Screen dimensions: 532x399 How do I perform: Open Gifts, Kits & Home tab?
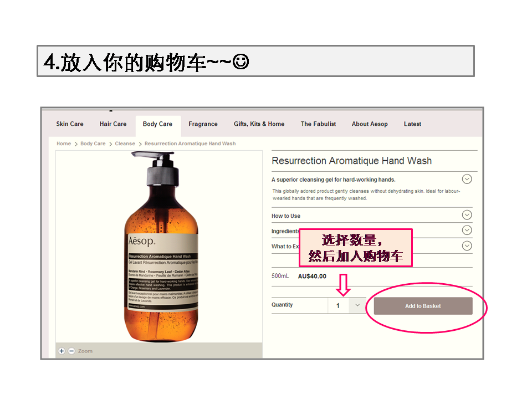(259, 124)
